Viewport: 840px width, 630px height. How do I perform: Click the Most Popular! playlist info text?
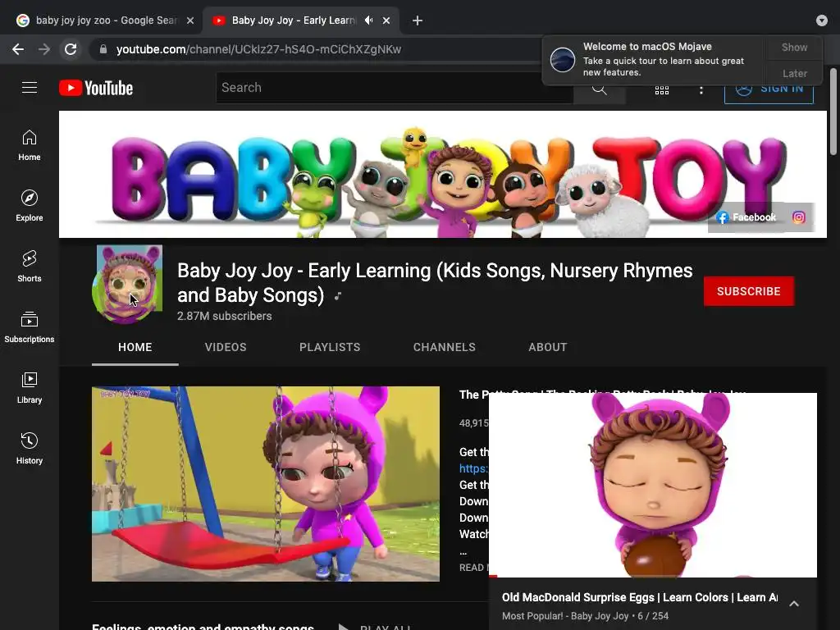click(585, 616)
